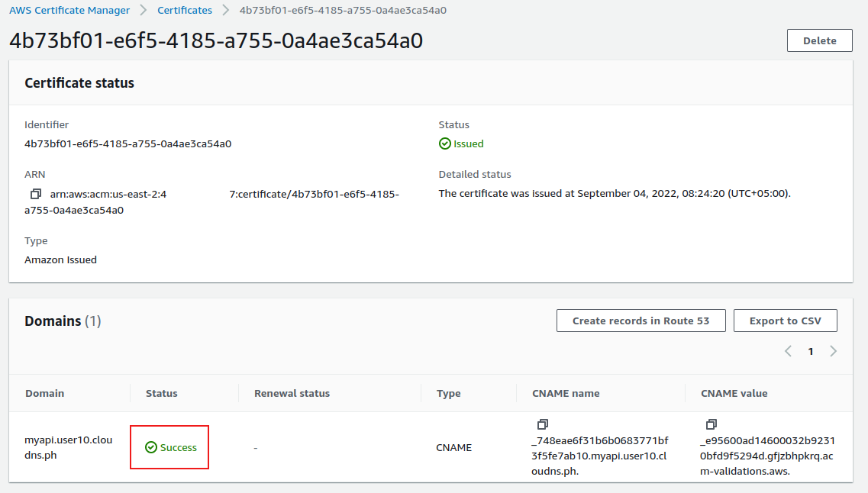Copy the CNAME name value icon
Viewport: 868px width, 493px height.
pos(543,424)
